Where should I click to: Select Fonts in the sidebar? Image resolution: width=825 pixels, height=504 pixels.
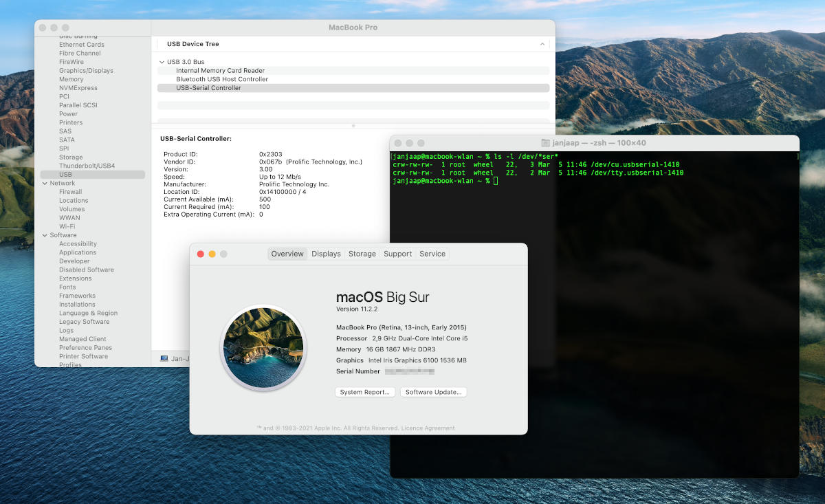67,287
